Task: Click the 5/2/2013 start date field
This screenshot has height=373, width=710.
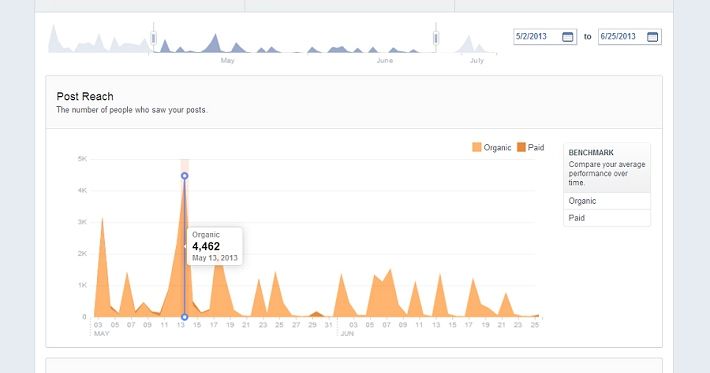Action: click(545, 37)
